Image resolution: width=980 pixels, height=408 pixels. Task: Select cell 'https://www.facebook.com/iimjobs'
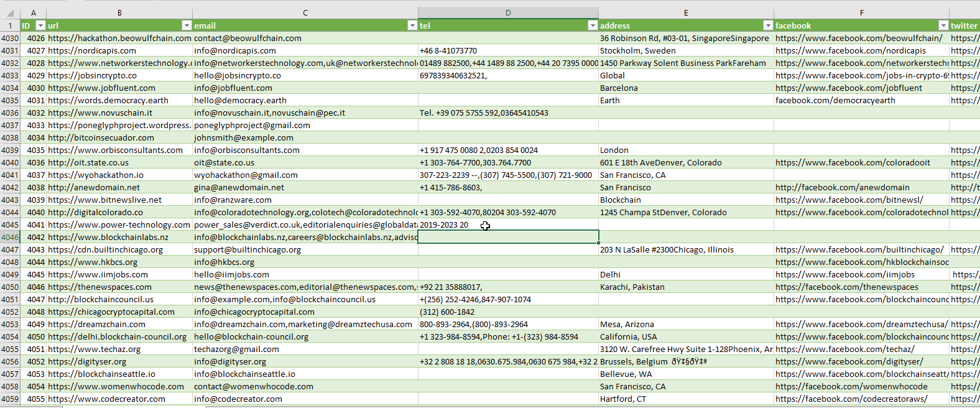pos(862,274)
